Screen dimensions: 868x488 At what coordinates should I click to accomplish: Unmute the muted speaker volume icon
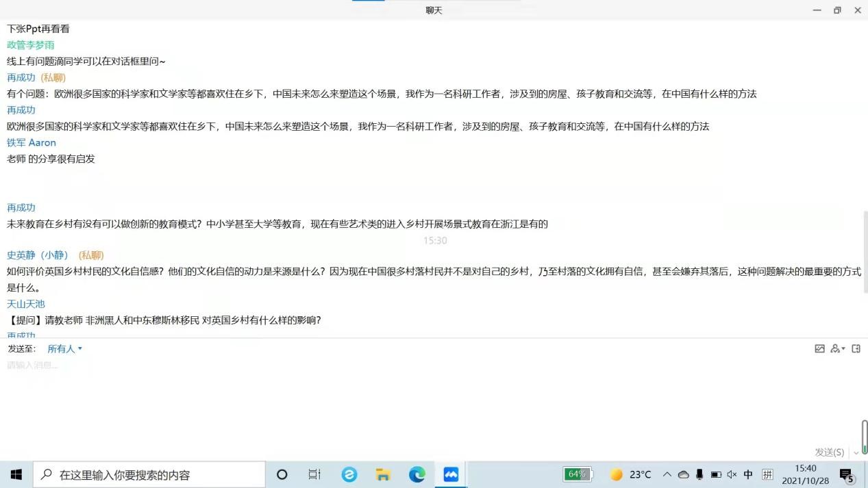[x=732, y=474]
